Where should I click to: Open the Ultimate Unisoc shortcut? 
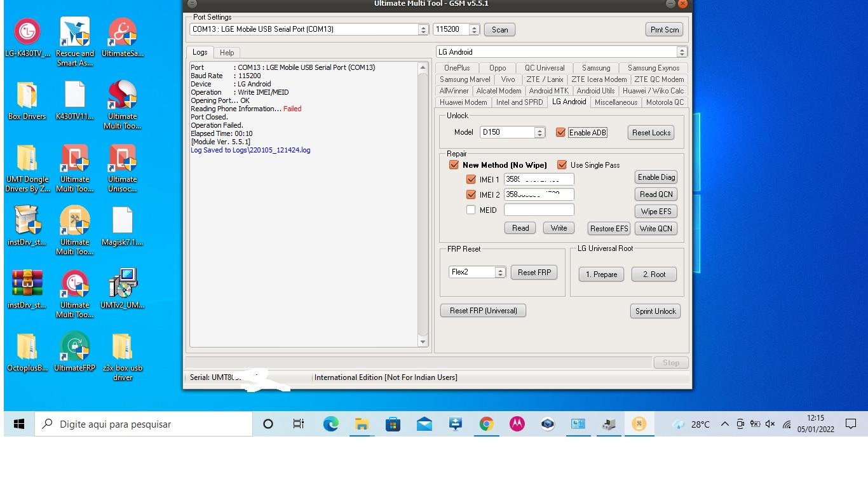123,168
